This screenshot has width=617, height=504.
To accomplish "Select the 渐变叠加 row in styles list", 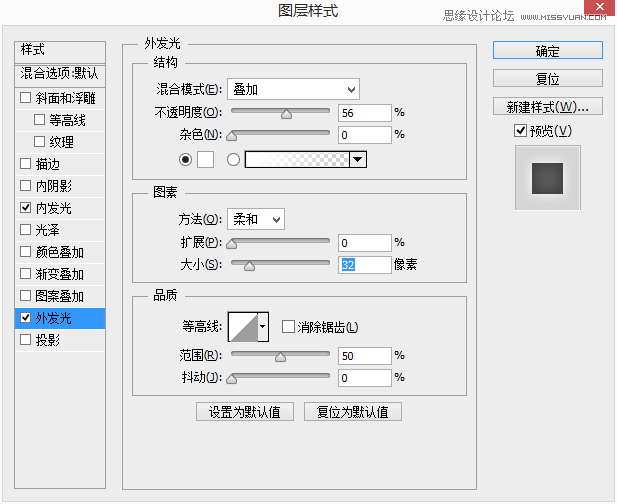I will pyautogui.click(x=60, y=274).
